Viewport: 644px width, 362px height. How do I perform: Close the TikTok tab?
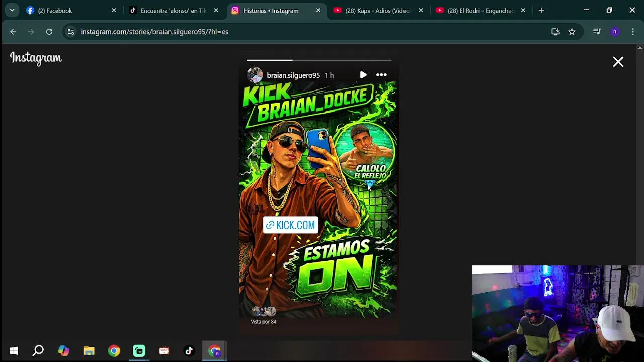coord(216,10)
